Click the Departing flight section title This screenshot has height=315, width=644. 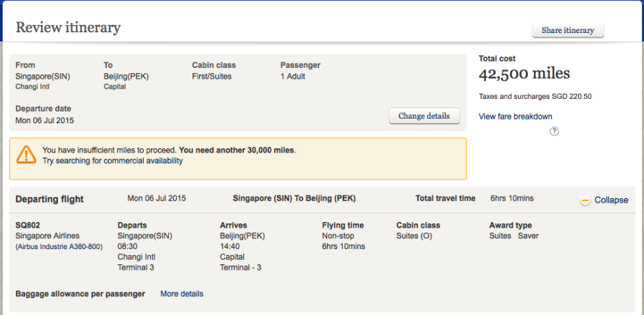click(49, 199)
